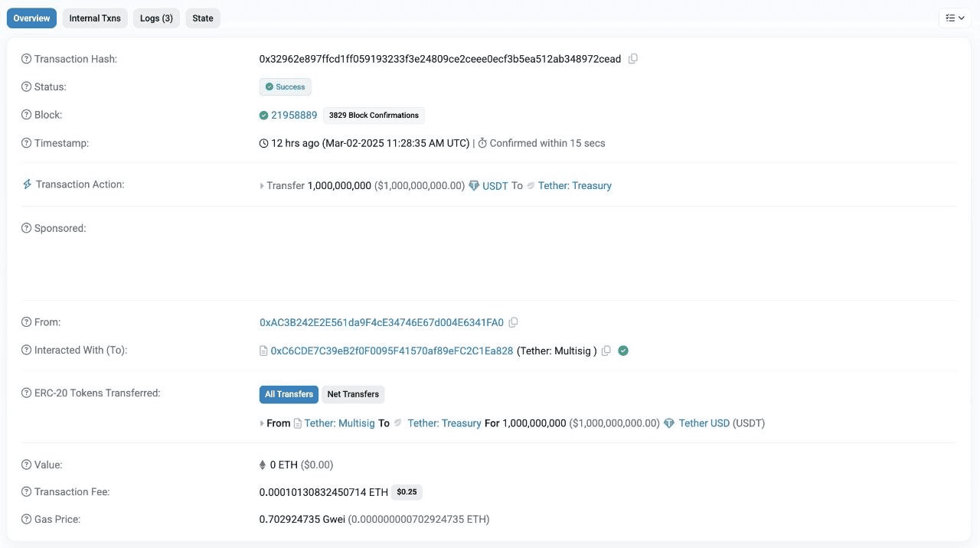
Task: Click the lightning icon beside Transaction Action
Action: coord(28,184)
